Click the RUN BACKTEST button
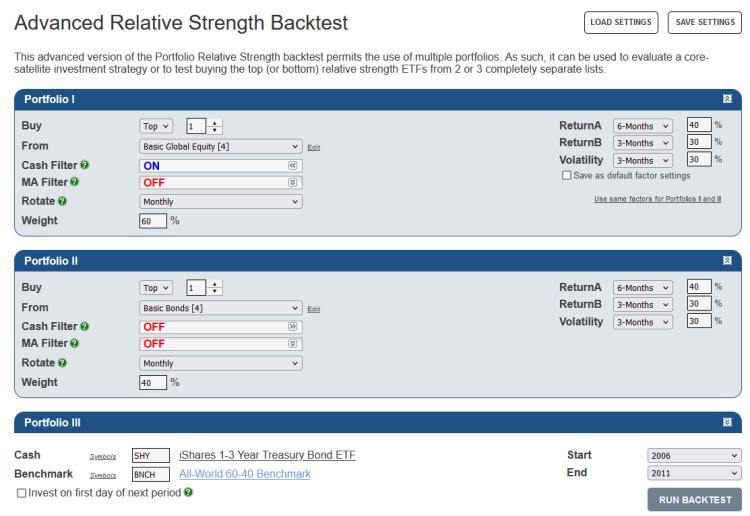 (x=695, y=500)
